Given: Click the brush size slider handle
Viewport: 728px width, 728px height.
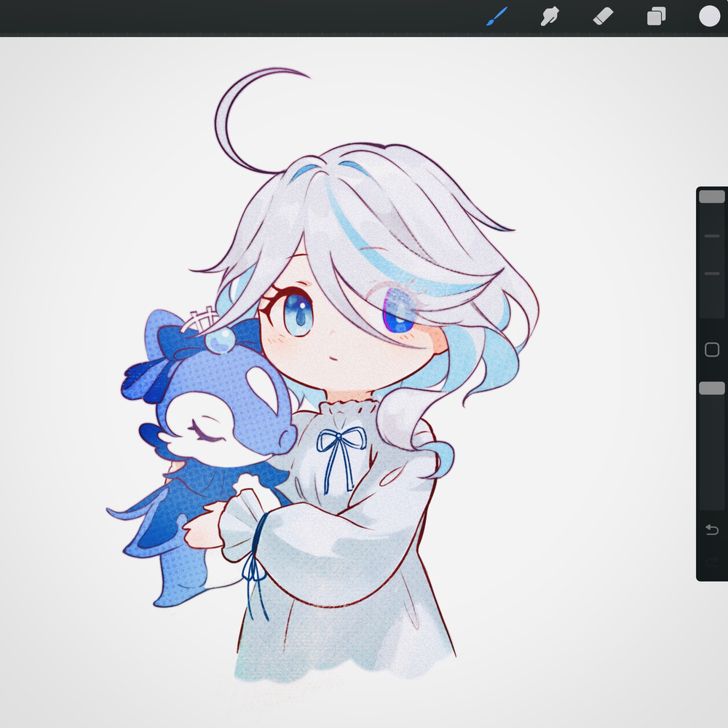Looking at the screenshot, I should pyautogui.click(x=712, y=197).
